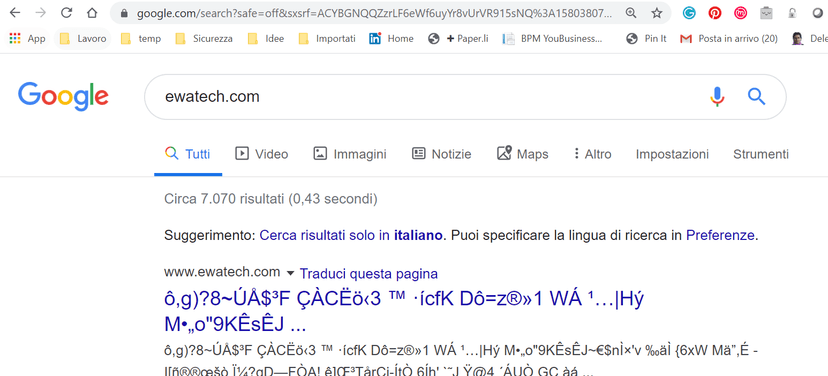Go to the browser home page icon

(x=92, y=13)
